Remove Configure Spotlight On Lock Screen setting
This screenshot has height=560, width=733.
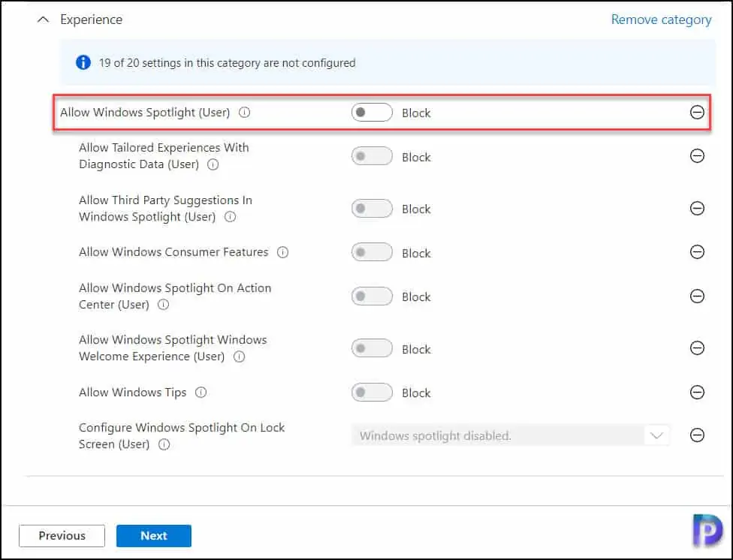tap(697, 435)
